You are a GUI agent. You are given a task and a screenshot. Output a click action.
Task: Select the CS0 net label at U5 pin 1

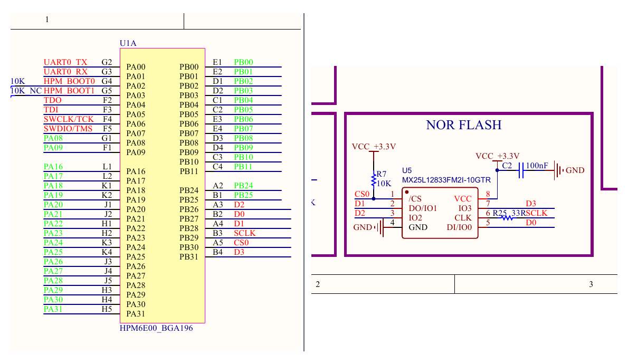[362, 194]
